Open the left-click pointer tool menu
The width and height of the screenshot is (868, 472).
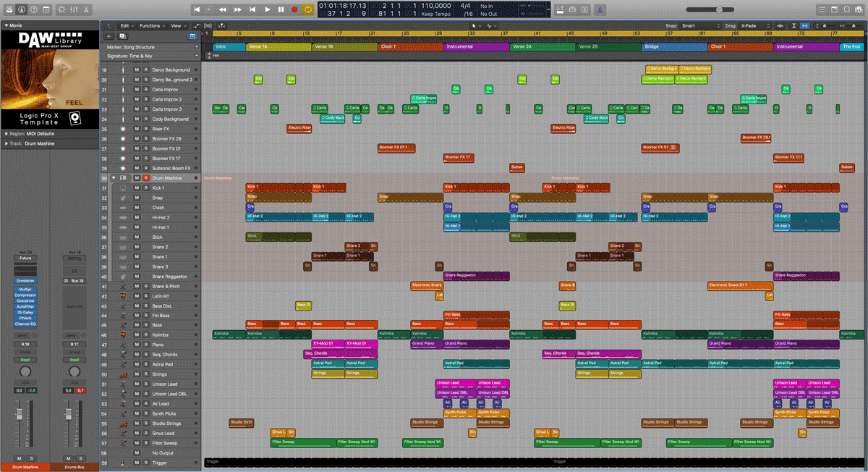click(476, 25)
